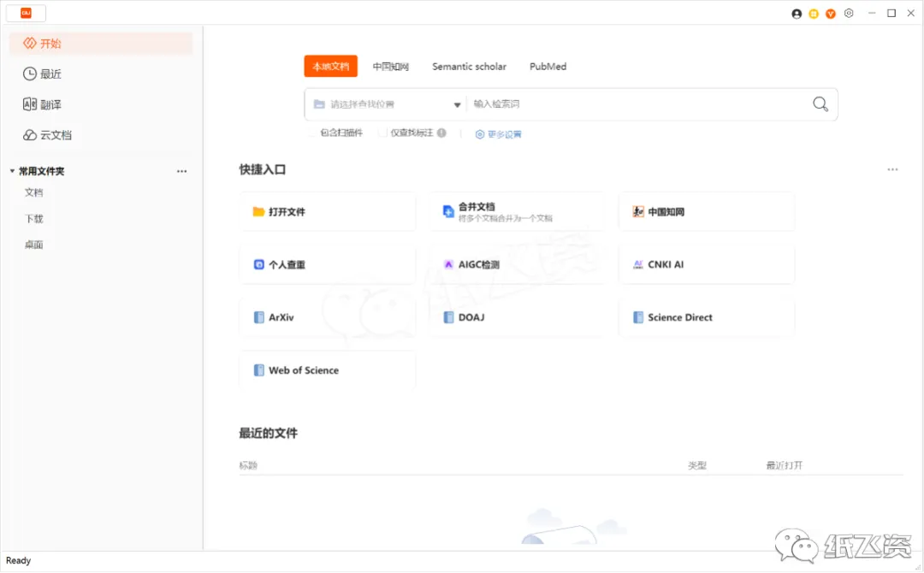Click the orange VIP badge icon
The width and height of the screenshot is (924, 573).
(x=831, y=14)
